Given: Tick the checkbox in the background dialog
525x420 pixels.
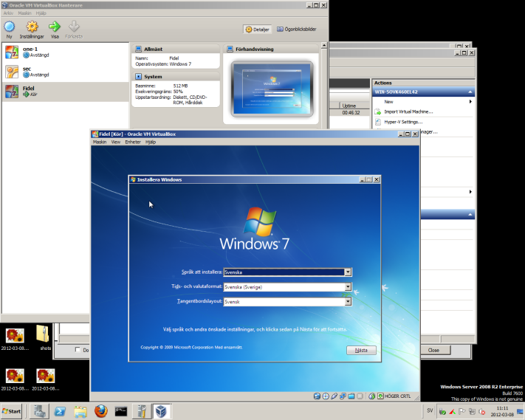Looking at the screenshot, I should (78, 350).
